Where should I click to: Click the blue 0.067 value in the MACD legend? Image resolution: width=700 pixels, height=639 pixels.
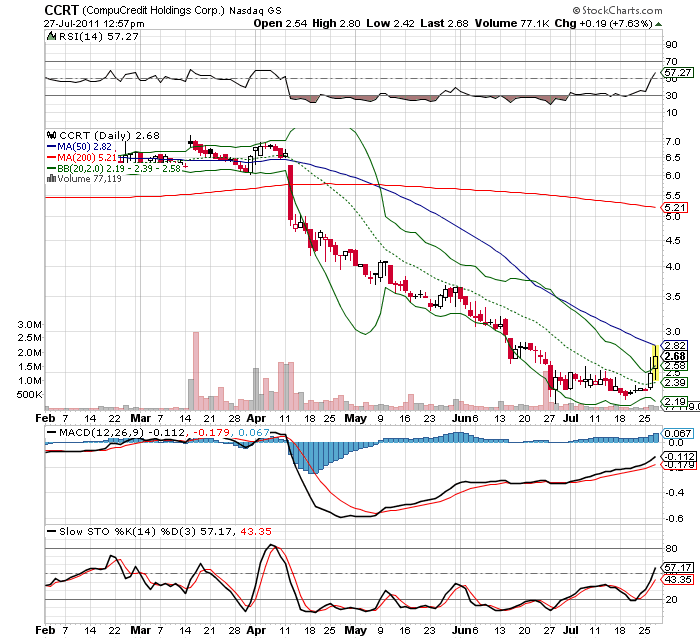pyautogui.click(x=254, y=432)
